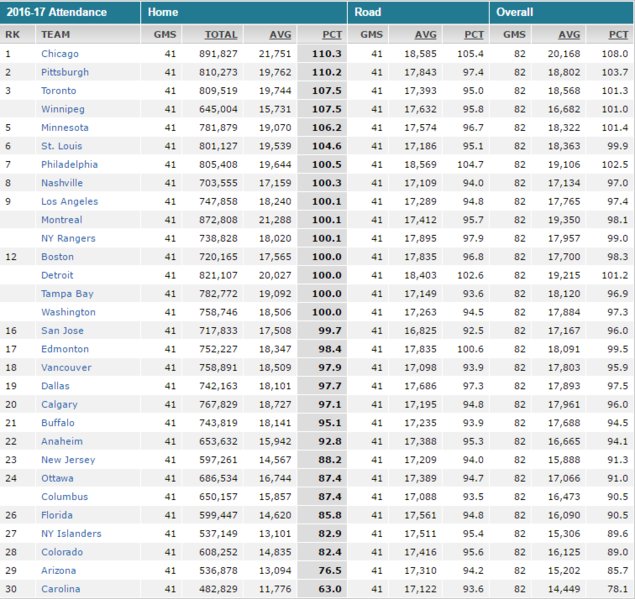Open the Detroit team link
Image resolution: width=635 pixels, height=599 pixels.
coord(57,275)
